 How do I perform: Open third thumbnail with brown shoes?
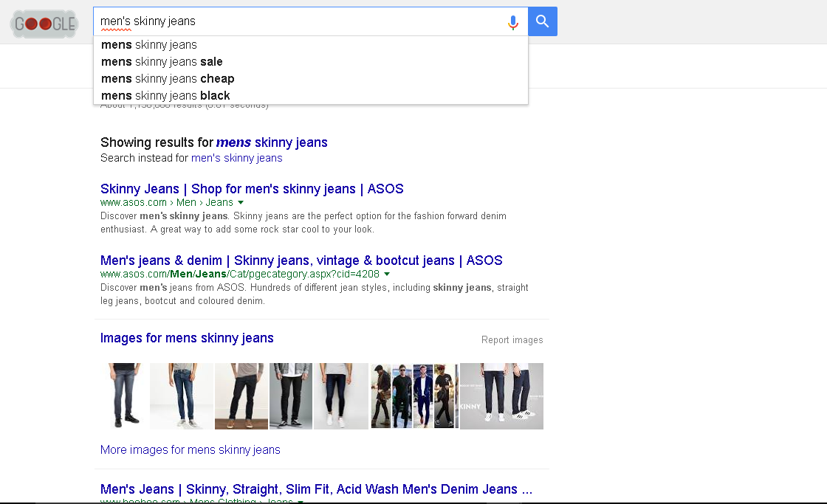tap(241, 396)
